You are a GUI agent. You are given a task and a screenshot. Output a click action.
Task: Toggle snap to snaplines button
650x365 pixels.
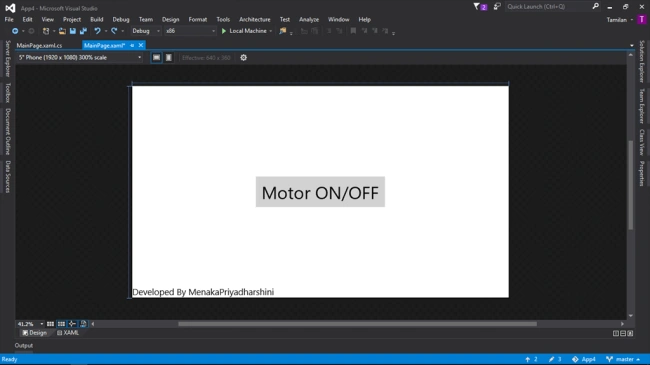[x=72, y=324]
